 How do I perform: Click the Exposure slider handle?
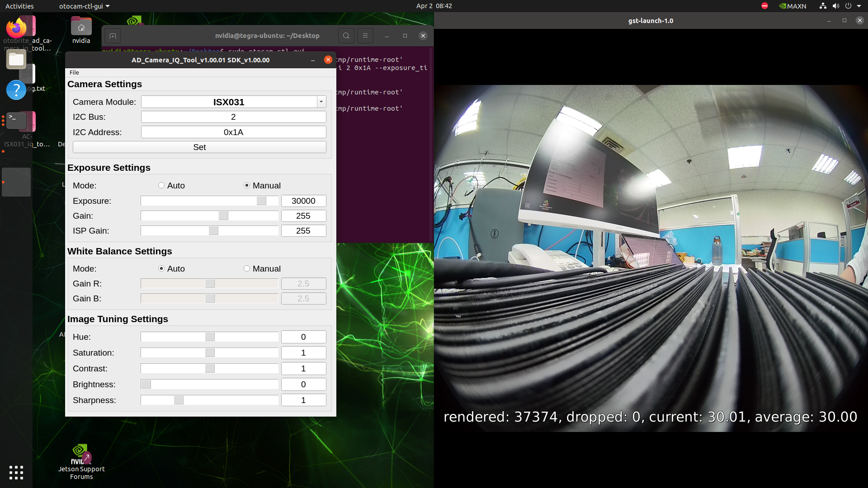tap(261, 201)
